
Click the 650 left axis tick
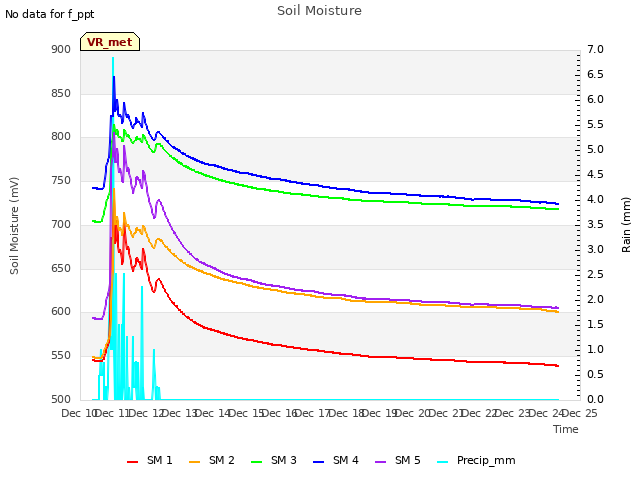(x=61, y=269)
